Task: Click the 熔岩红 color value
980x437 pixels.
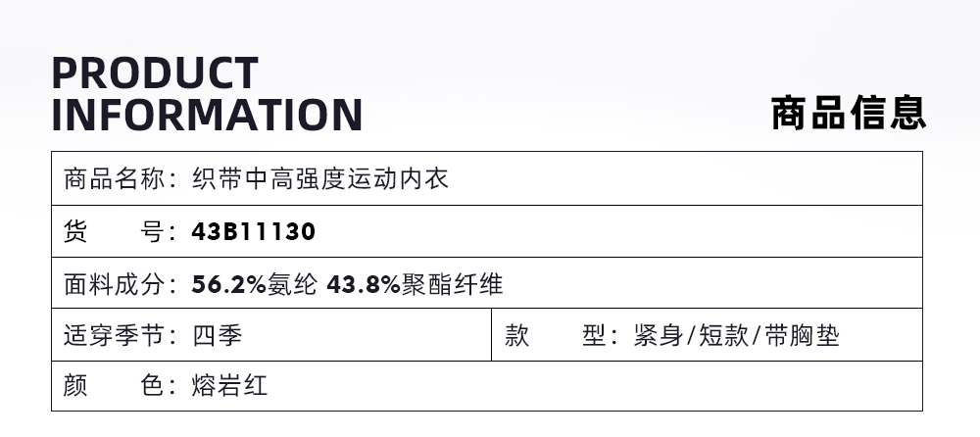Action: [x=230, y=386]
